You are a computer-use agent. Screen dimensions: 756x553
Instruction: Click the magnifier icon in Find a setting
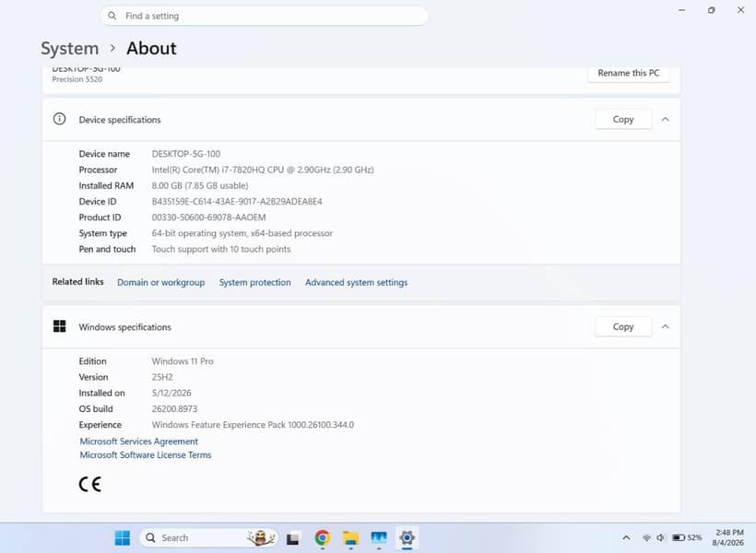(x=112, y=16)
